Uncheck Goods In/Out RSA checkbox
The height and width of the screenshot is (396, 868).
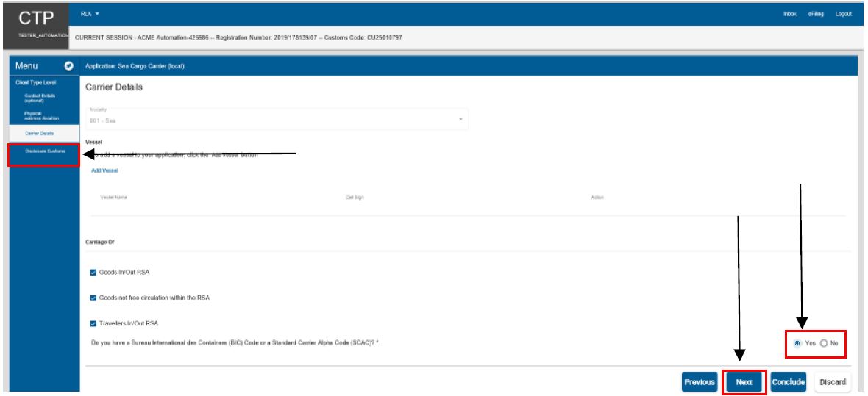pyautogui.click(x=93, y=273)
